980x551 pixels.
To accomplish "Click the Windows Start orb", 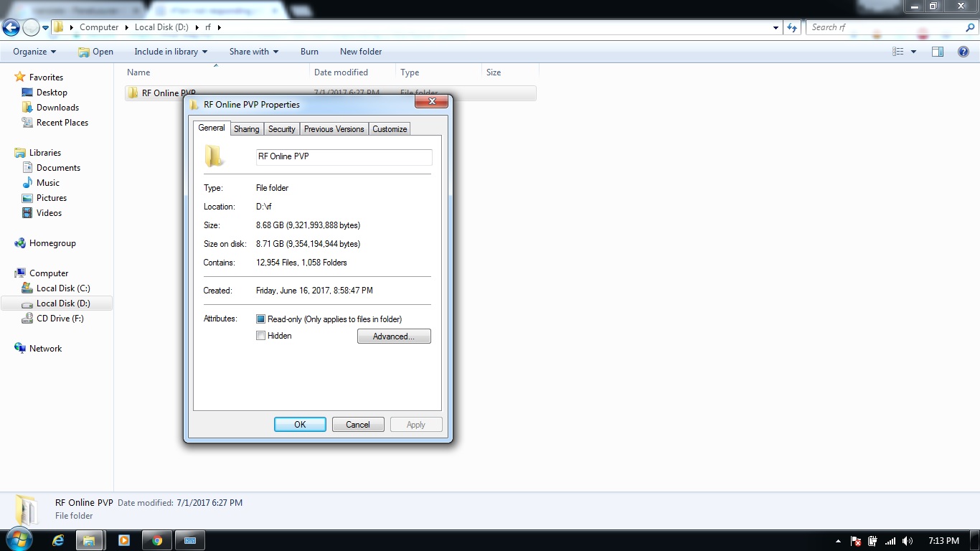I will (19, 540).
